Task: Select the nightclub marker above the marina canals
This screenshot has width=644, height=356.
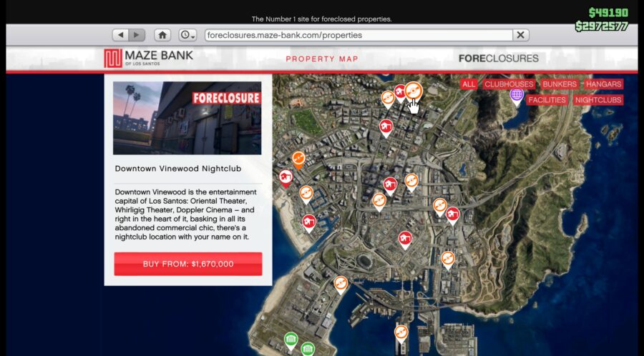Action: click(306, 193)
